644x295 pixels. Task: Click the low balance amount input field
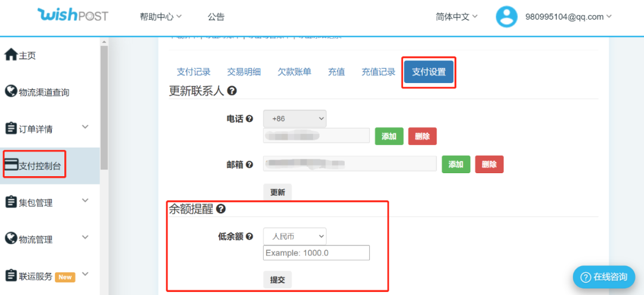click(x=316, y=253)
